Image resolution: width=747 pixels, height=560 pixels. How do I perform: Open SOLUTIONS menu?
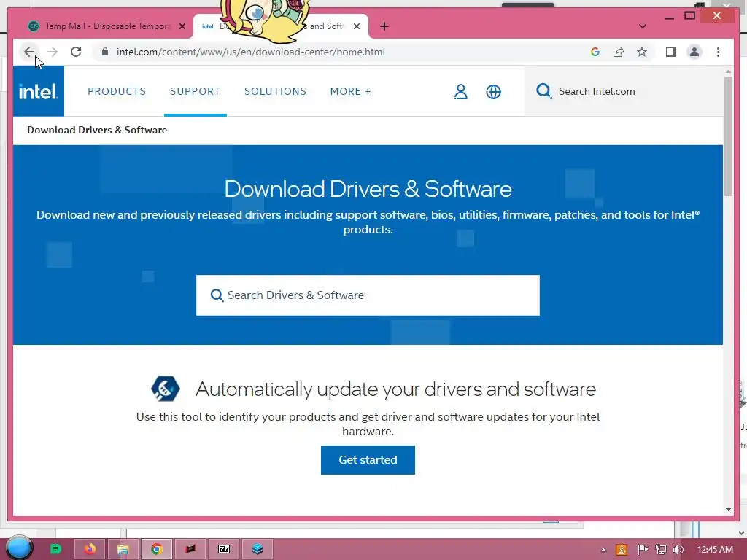click(x=275, y=91)
